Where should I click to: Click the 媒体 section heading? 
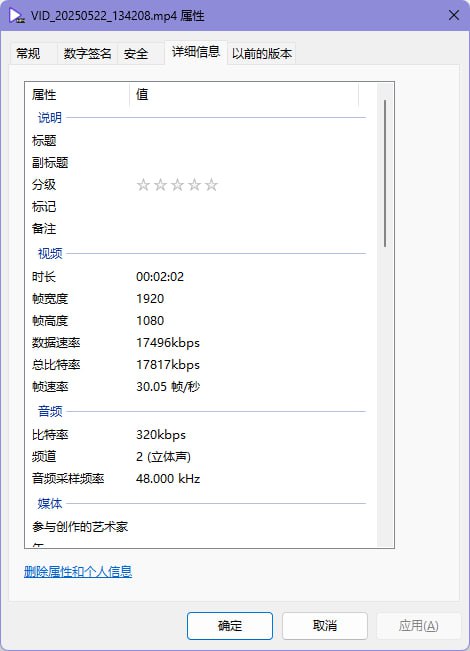click(x=50, y=504)
